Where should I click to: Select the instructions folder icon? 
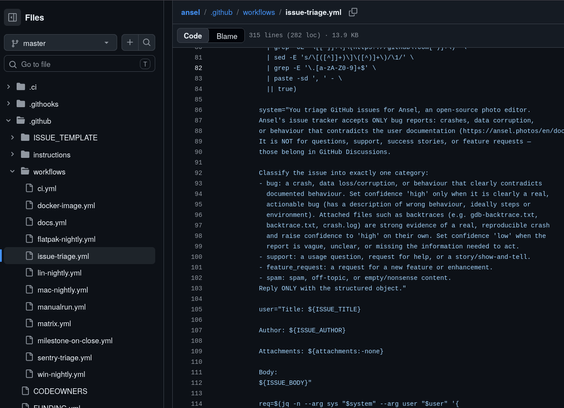(x=25, y=154)
